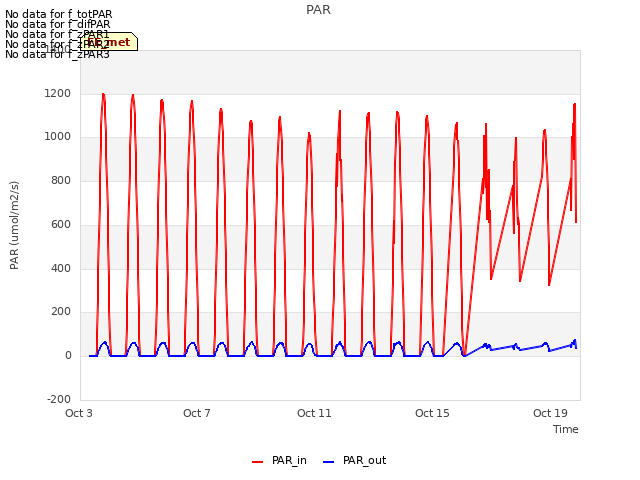Click the red PAR_in legend swatch
Image resolution: width=640 pixels, height=480 pixels.
click(258, 462)
